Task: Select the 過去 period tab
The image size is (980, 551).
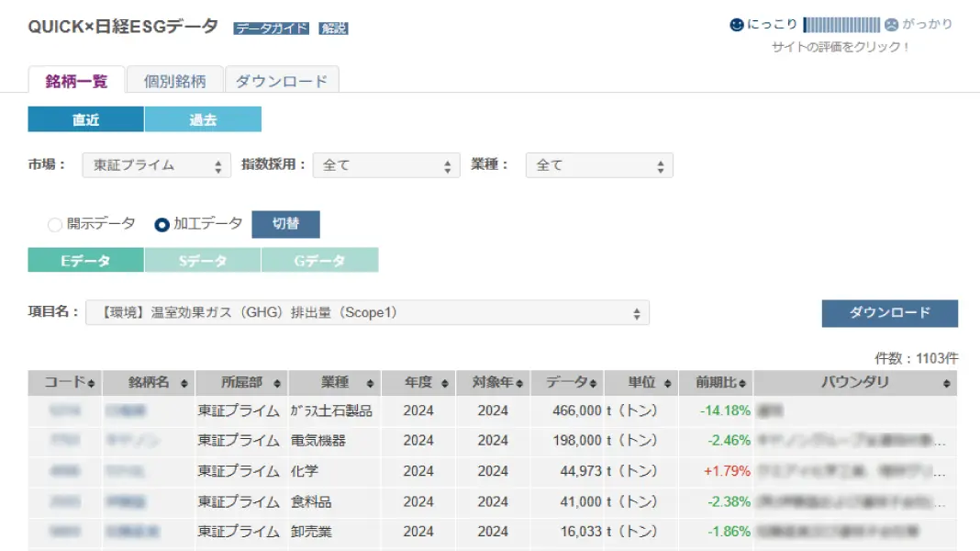Action: click(203, 119)
